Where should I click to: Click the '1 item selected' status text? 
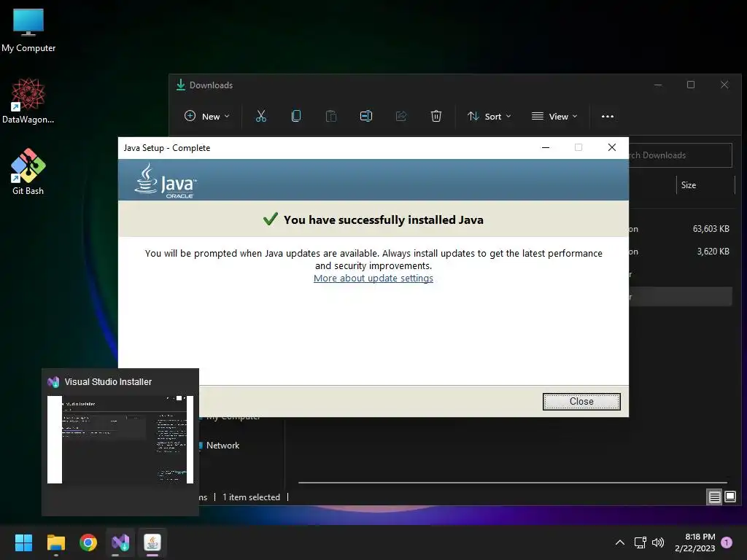(x=251, y=497)
